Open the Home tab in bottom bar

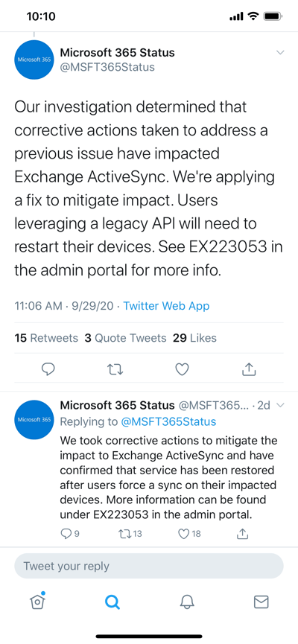[x=37, y=602]
